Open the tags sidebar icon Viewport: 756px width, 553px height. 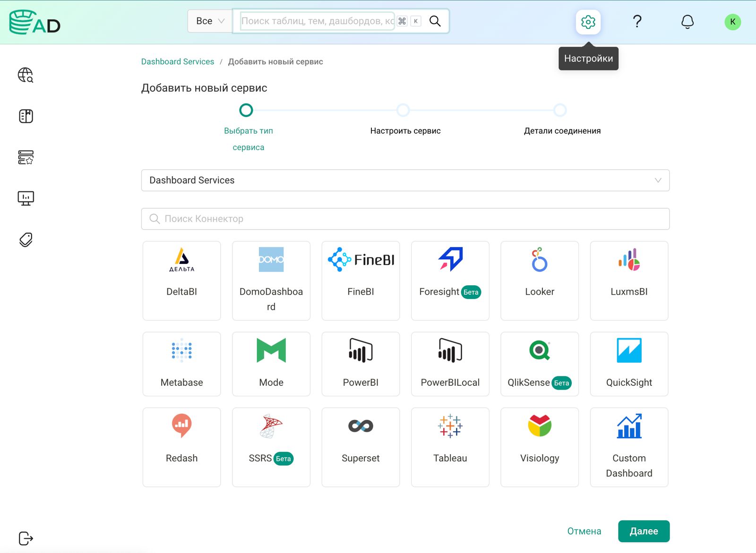pos(26,239)
